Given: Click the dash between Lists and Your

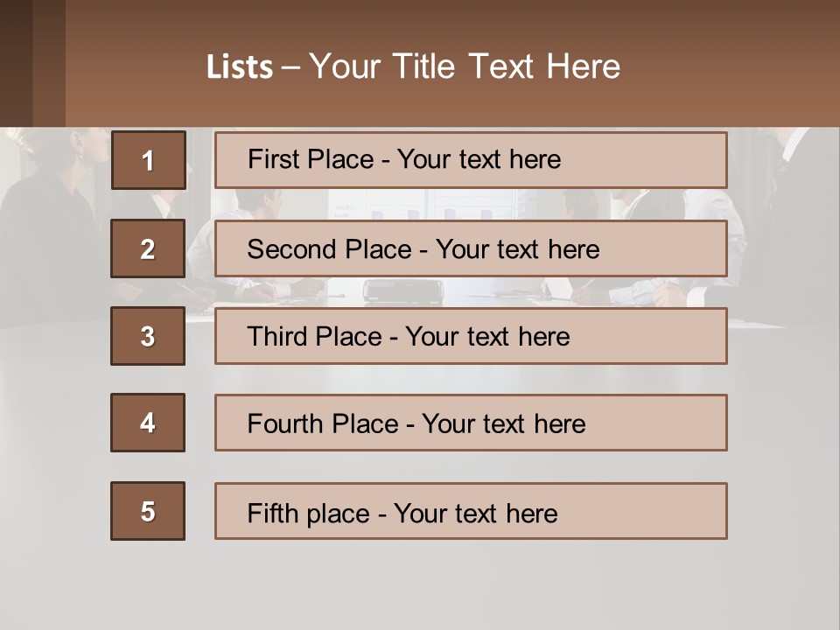Looking at the screenshot, I should point(290,67).
